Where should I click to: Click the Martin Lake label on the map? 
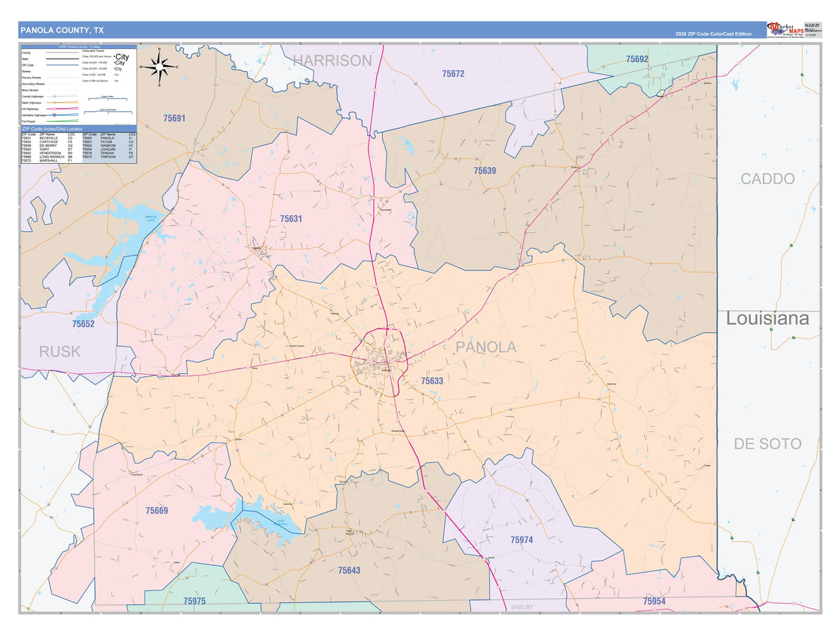coord(151,219)
